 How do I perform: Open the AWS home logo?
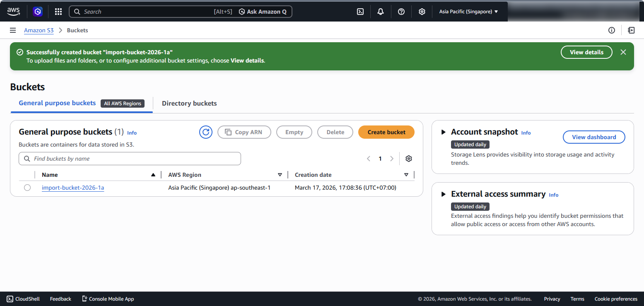[13, 12]
